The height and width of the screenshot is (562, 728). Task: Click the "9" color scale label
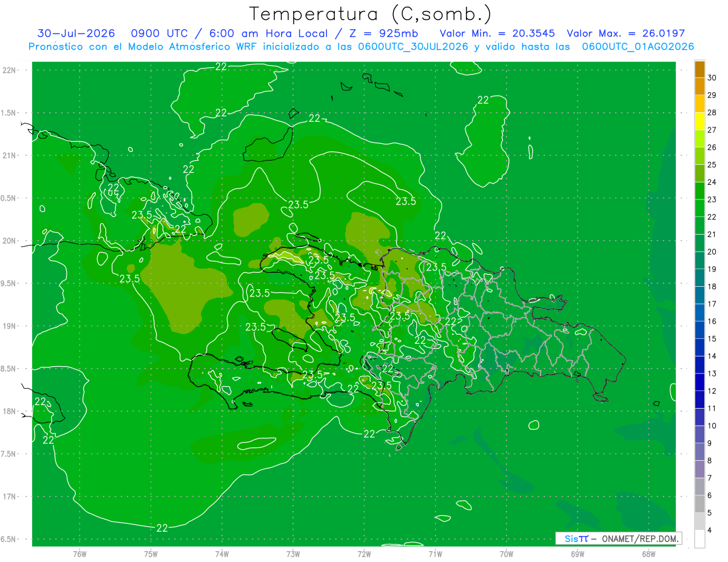[711, 443]
